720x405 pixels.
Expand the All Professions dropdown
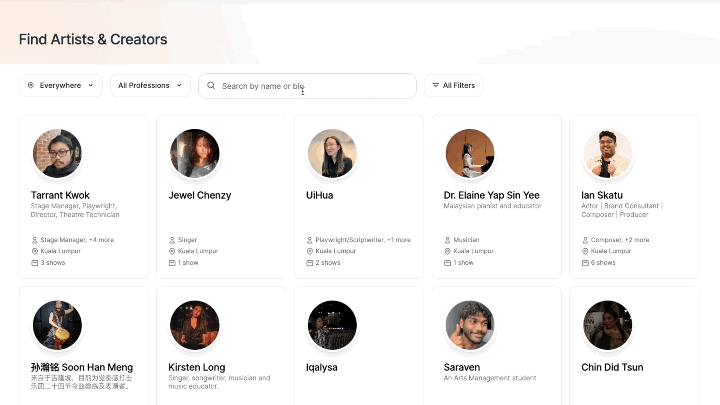click(150, 85)
